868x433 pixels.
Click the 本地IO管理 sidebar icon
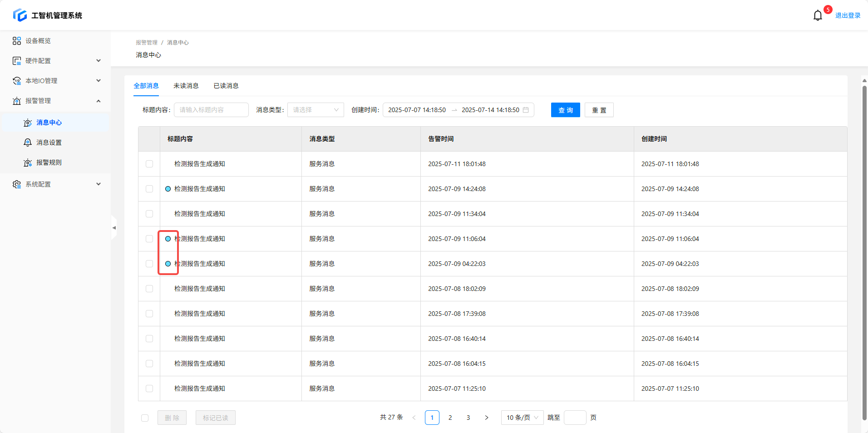point(17,81)
